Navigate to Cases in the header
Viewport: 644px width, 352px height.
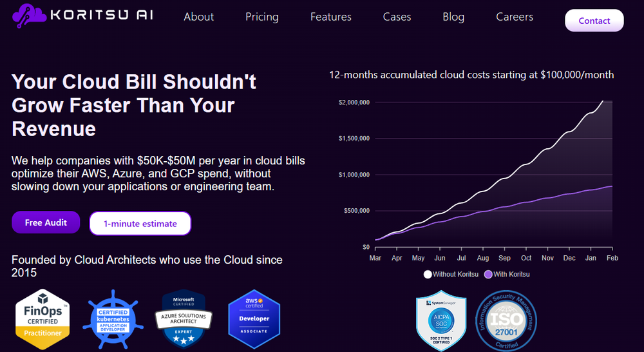coord(397,17)
